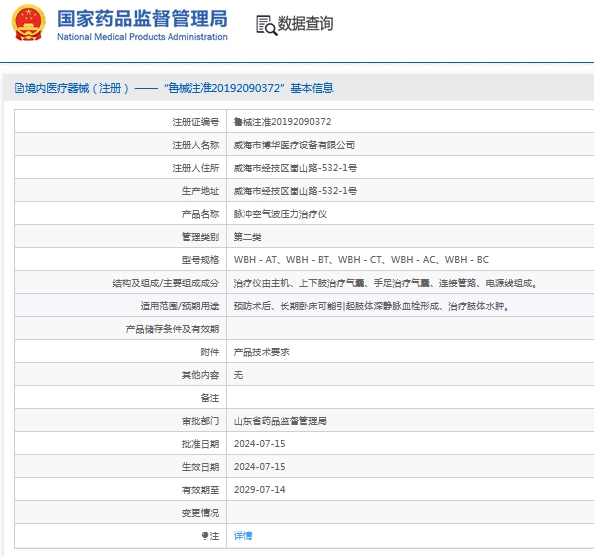Click the national emblem logo

click(x=28, y=23)
